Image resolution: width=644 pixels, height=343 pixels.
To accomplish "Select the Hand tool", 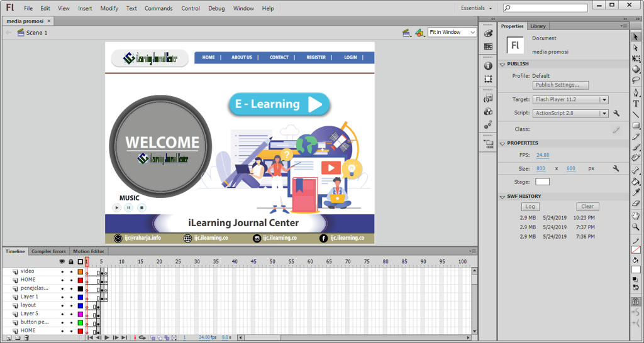I will tap(636, 215).
